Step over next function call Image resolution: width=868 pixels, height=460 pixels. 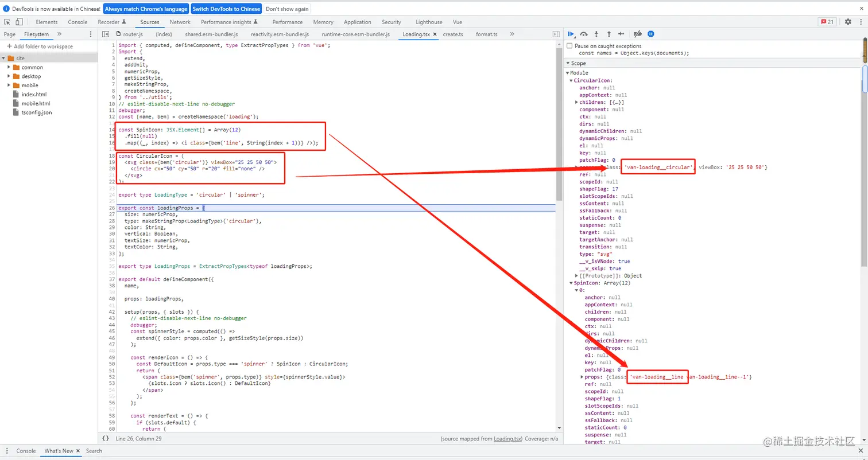(584, 34)
